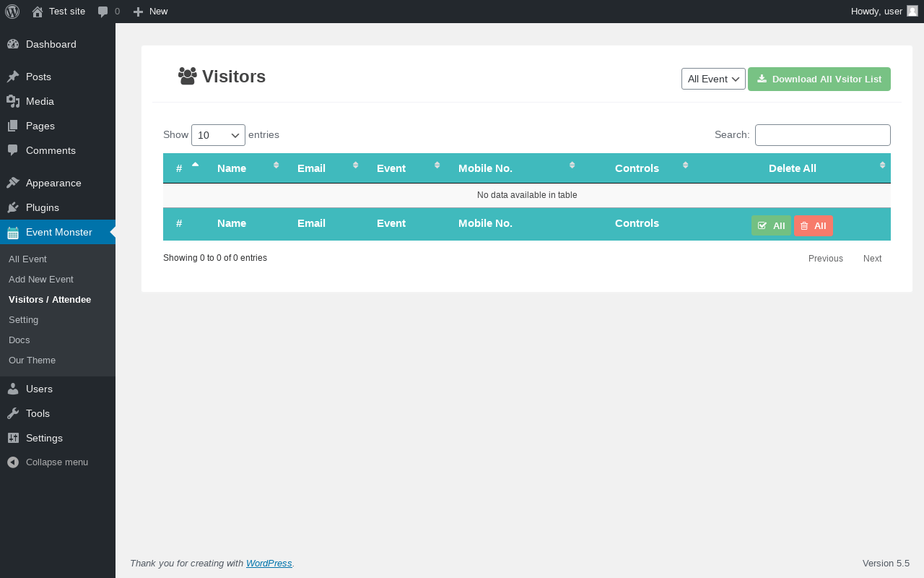Image resolution: width=924 pixels, height=578 pixels.
Task: Click the Settings sliders icon
Action: pos(13,438)
